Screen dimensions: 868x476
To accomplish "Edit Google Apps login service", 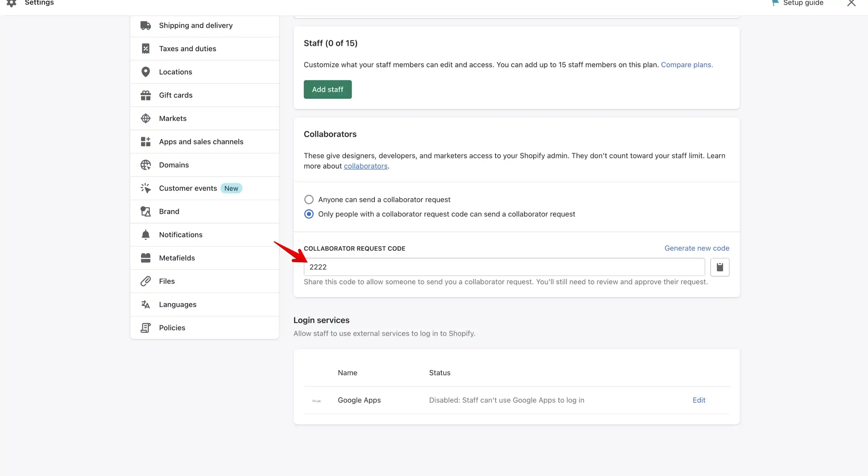I will (x=699, y=400).
